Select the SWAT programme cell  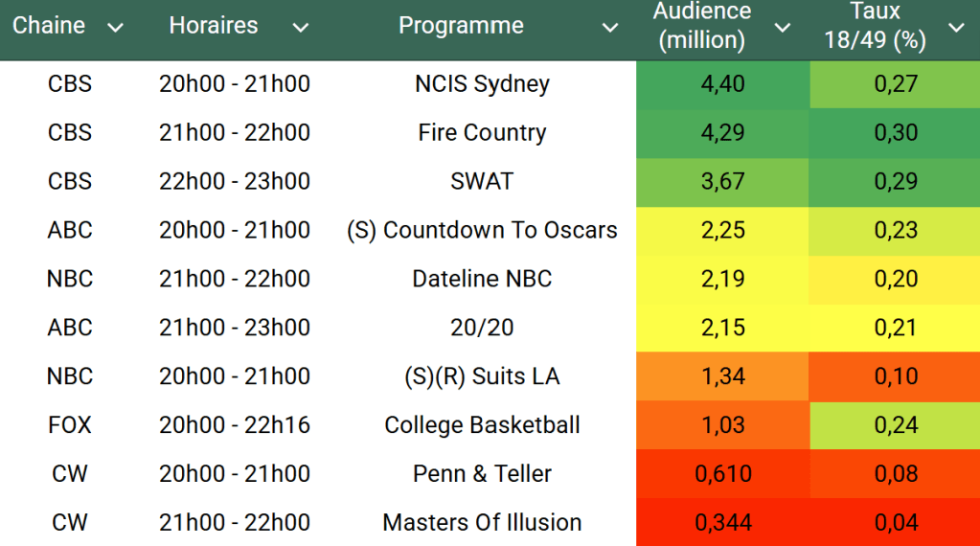[x=482, y=182]
